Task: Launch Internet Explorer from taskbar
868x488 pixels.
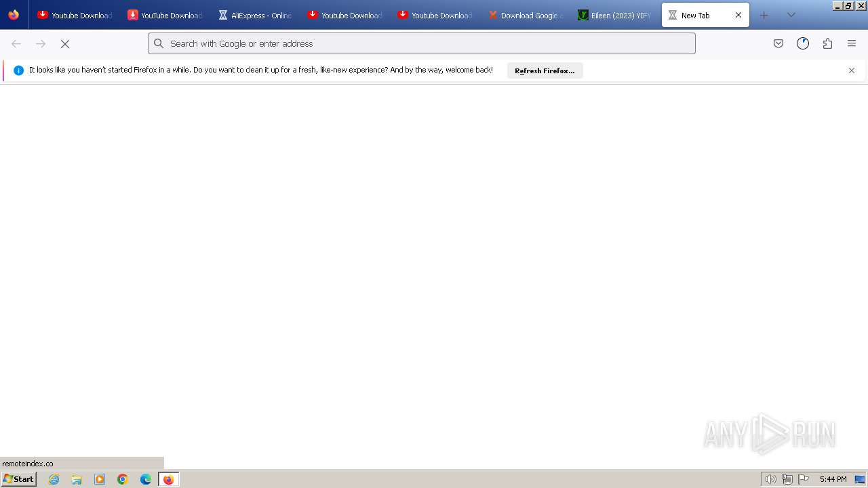Action: [x=54, y=479]
